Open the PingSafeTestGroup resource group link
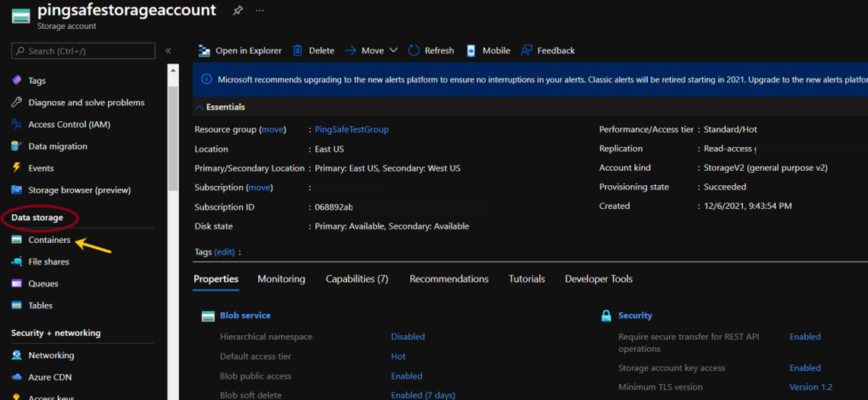Screen dimensions: 868x400 [x=351, y=130]
